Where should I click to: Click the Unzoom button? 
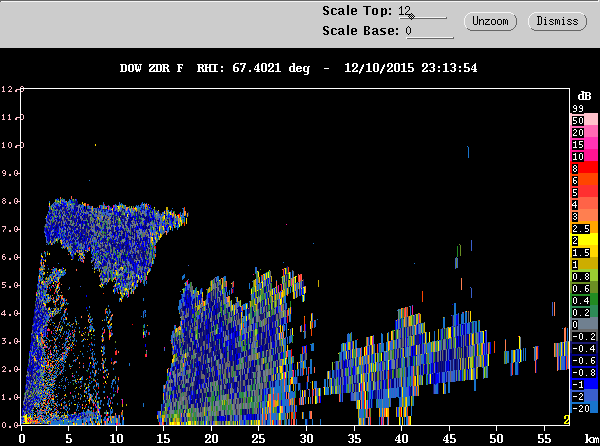point(490,21)
